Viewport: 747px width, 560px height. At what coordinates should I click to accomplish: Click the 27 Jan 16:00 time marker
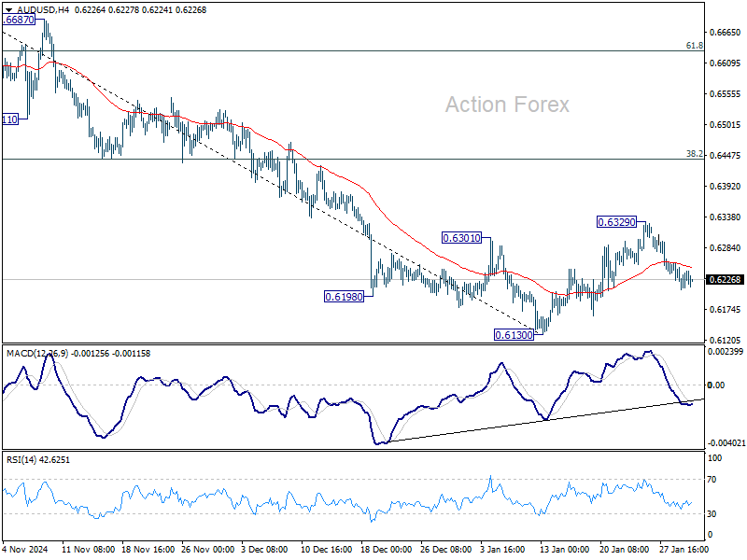point(684,549)
